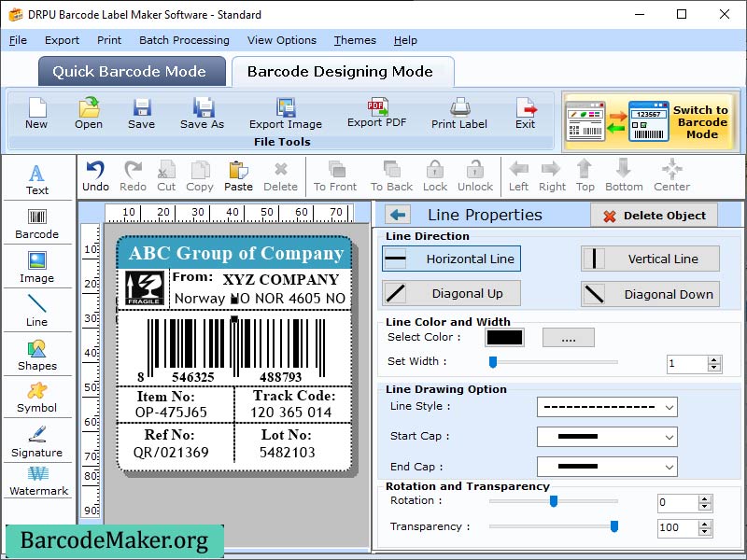Switch to Quick Barcode Mode tab
747x560 pixels.
131,71
